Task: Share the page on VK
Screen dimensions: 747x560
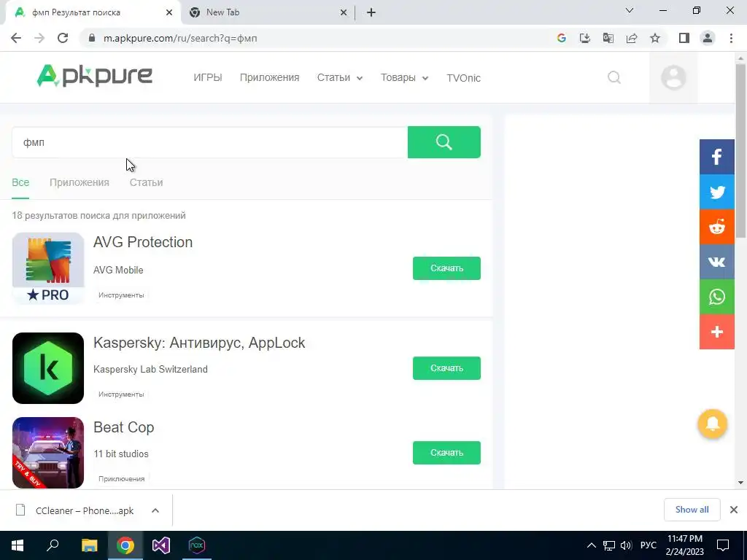Action: [717, 262]
